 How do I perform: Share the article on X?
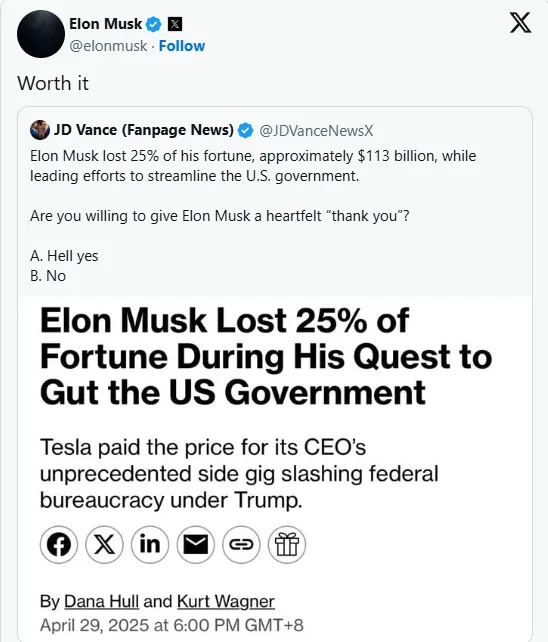click(x=104, y=545)
